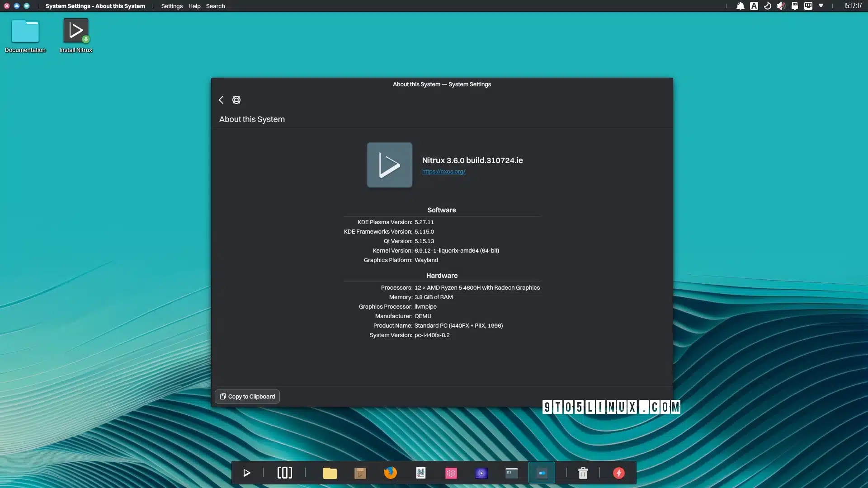
Task: Open the Nitrux application launcher in dock
Action: (x=247, y=473)
